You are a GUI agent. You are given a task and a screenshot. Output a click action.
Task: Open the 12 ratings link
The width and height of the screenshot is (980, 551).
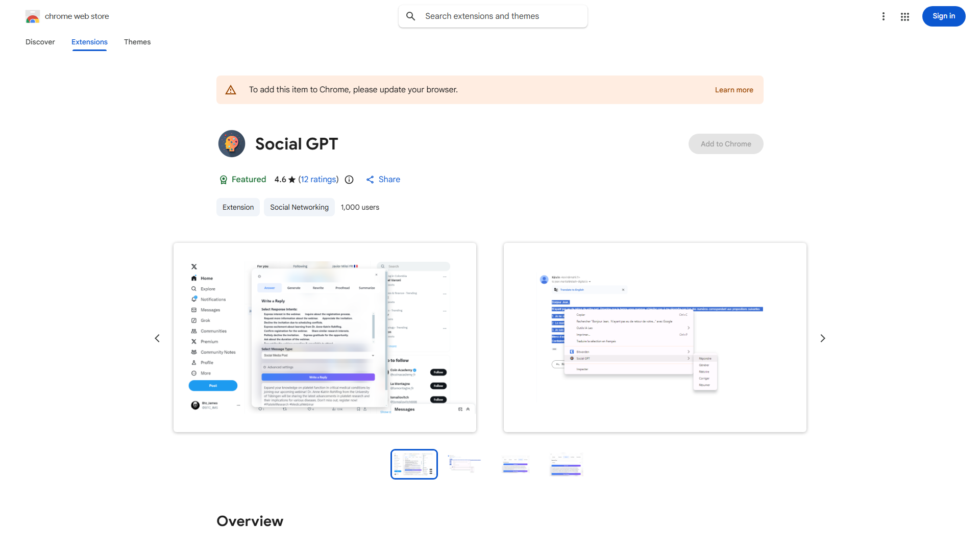[318, 179]
